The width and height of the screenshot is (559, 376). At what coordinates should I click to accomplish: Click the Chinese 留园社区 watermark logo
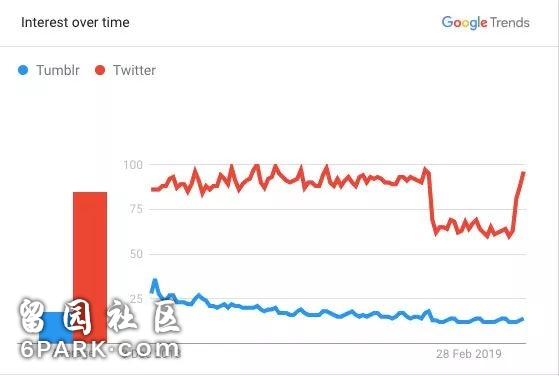(99, 316)
